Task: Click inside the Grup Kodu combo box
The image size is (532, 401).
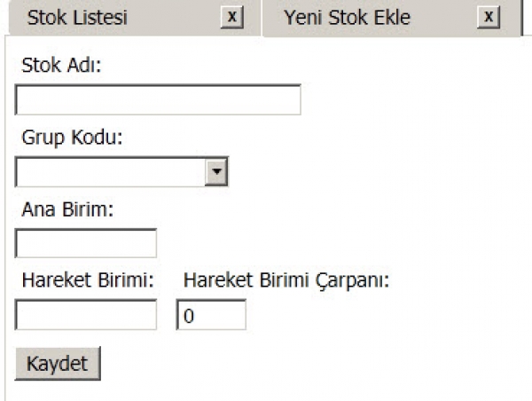Action: (x=111, y=171)
